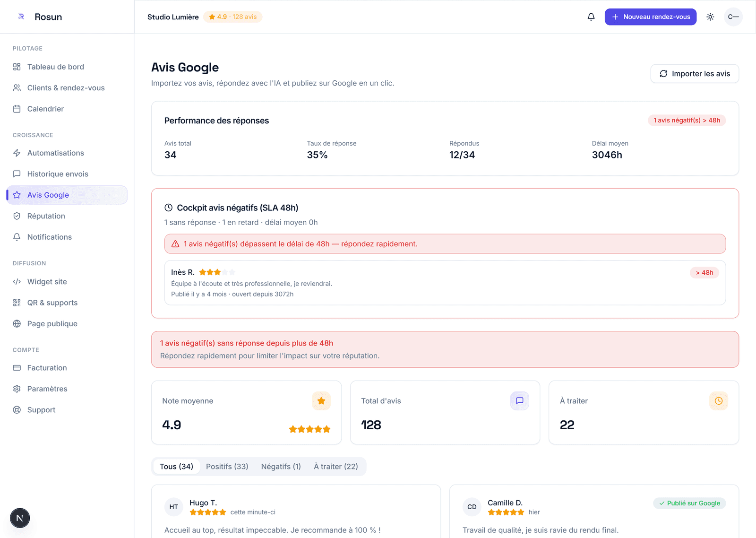Click the Taux de réponse 35% value
Viewport: 756px width, 538px height.
[317, 155]
